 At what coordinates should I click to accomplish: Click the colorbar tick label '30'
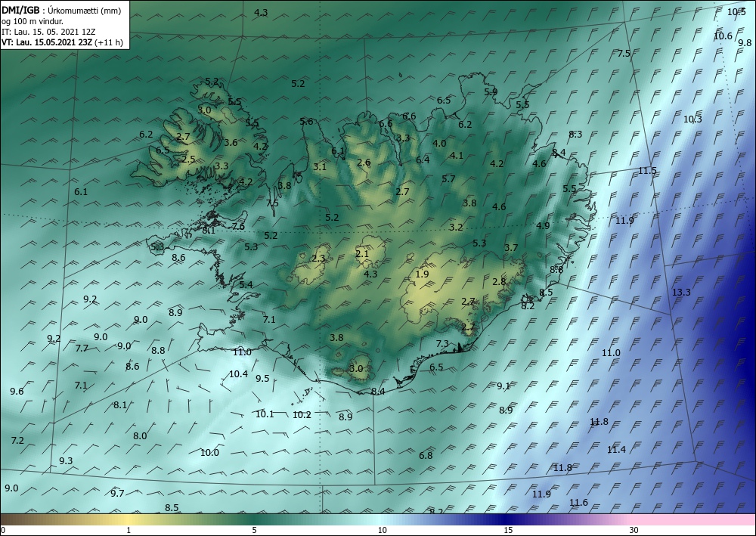(634, 531)
